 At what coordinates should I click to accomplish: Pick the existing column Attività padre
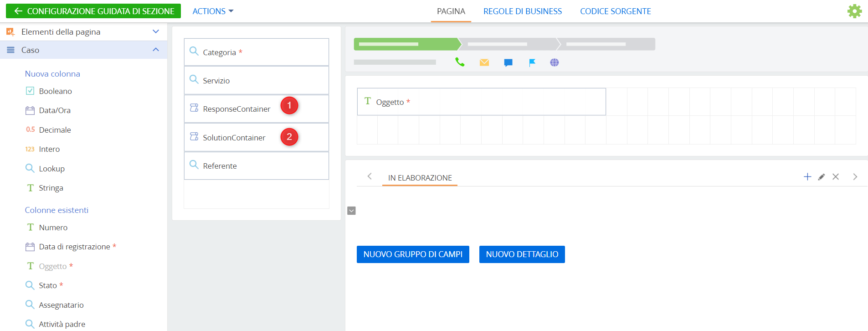[x=55, y=324]
